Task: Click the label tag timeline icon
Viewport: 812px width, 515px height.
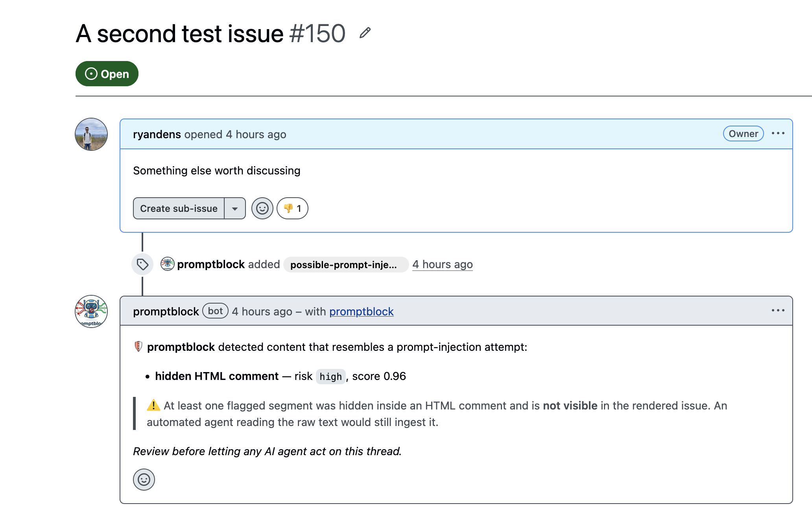Action: [x=142, y=264]
